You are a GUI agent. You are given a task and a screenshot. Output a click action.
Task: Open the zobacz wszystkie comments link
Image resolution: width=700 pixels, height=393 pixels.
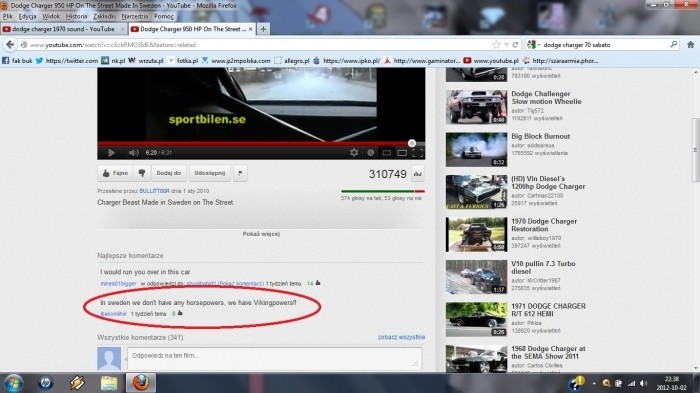[x=401, y=337]
